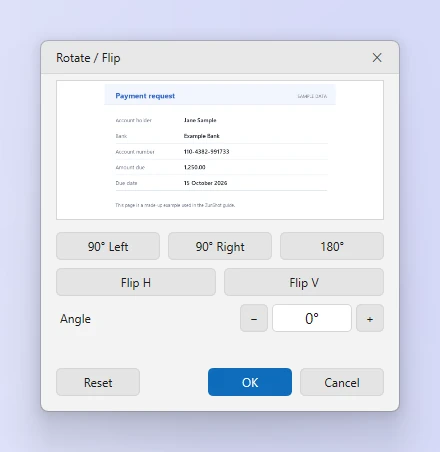
Task: Rotate image 90° Right
Action: pos(220,246)
